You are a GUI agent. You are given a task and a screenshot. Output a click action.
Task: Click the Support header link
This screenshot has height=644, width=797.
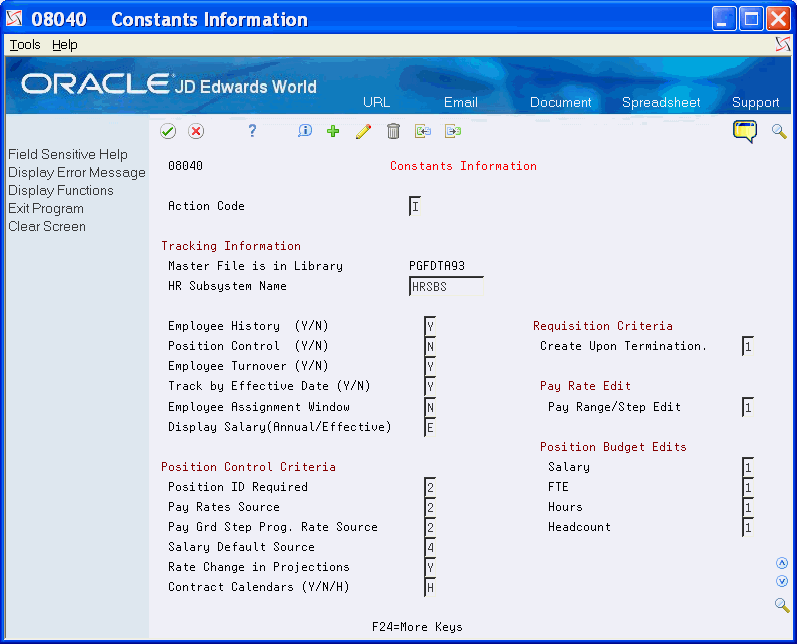756,102
